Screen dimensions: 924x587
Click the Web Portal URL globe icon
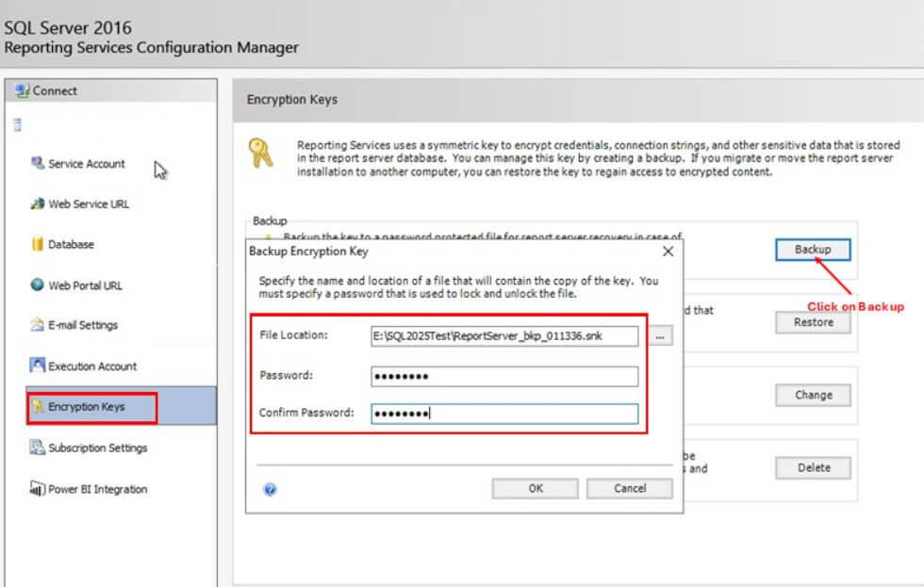click(37, 285)
